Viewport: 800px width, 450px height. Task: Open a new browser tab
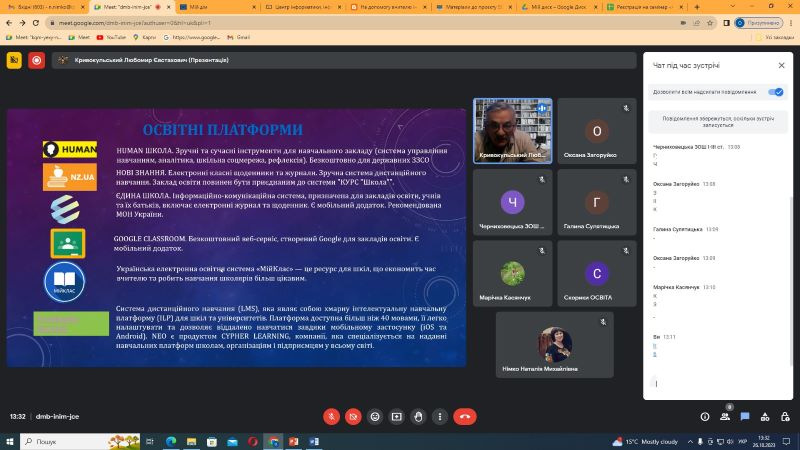(697, 7)
